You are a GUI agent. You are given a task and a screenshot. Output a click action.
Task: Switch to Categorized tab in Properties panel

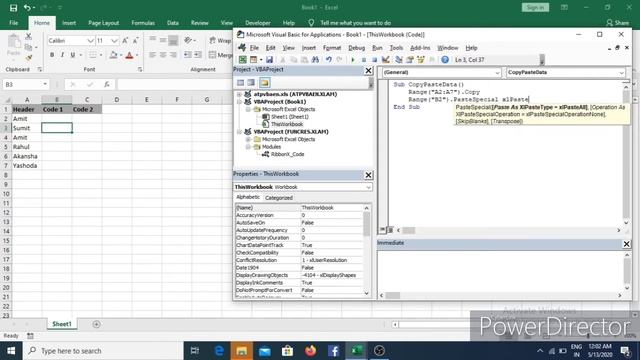[279, 198]
